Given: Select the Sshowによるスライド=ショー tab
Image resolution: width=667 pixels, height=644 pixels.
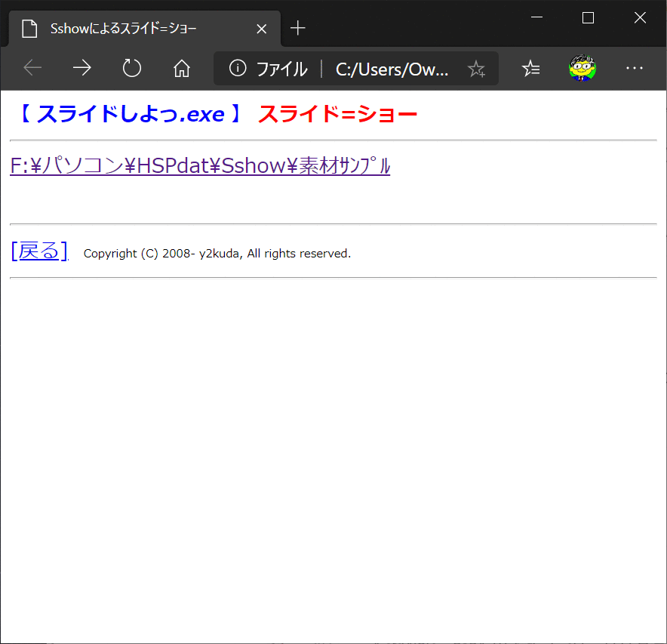Looking at the screenshot, I should [x=123, y=29].
